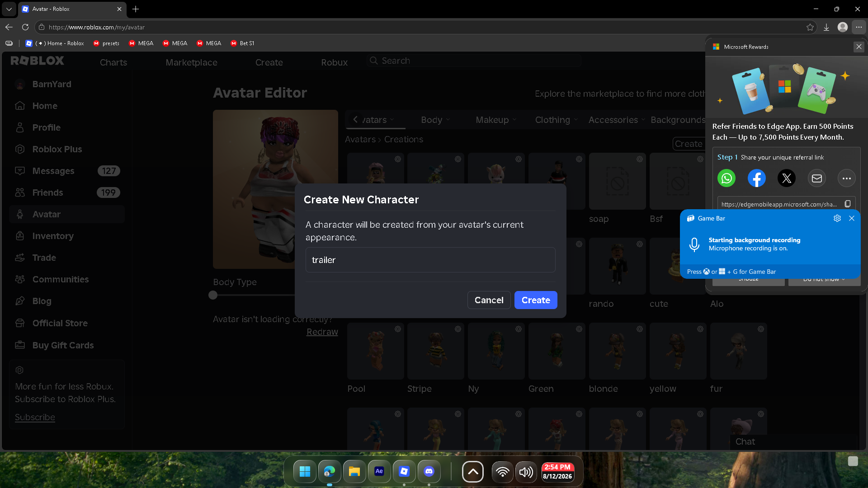868x488 pixels.
Task: Click the Subscribe to Roblox Plus link
Action: pos(35,417)
